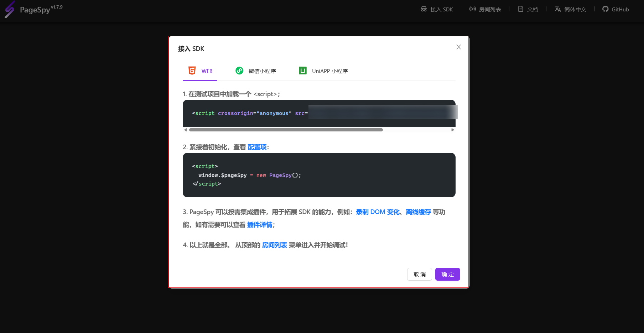The image size is (644, 333).
Task: Click the closing </script> code line
Action: [207, 184]
